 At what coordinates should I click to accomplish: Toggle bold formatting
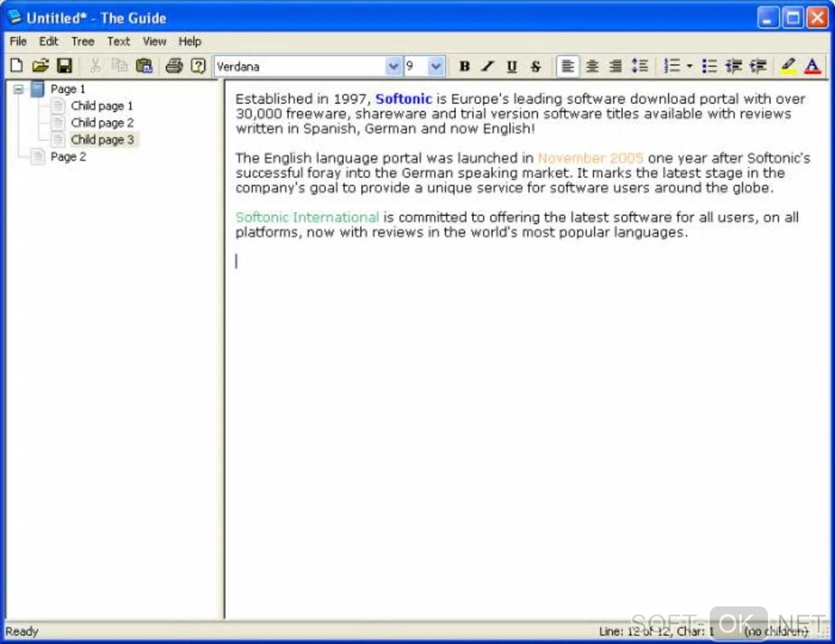coord(464,66)
